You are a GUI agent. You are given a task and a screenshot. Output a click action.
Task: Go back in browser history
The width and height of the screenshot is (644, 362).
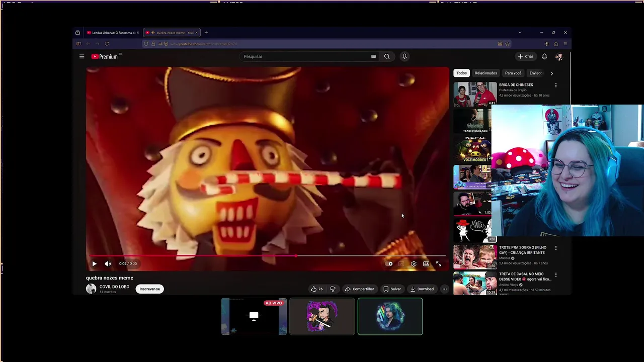88,44
